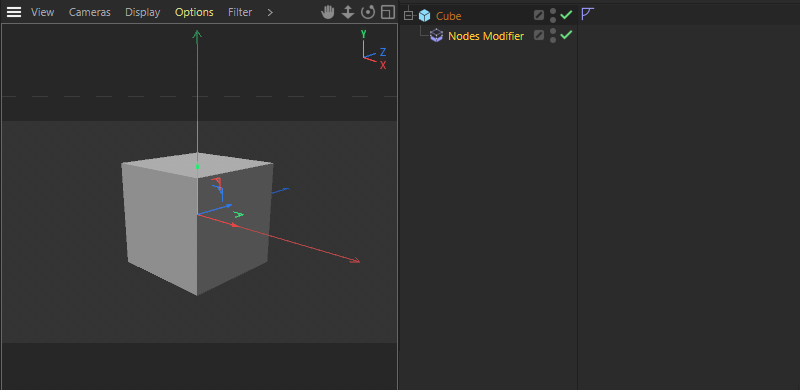
Task: Disable the Nodes Modifier green checkmark
Action: coord(566,35)
